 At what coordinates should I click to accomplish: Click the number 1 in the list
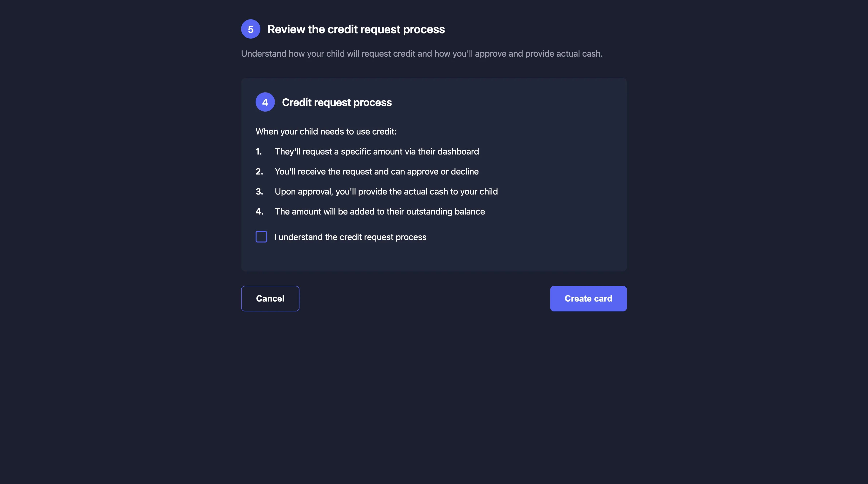[x=259, y=152]
